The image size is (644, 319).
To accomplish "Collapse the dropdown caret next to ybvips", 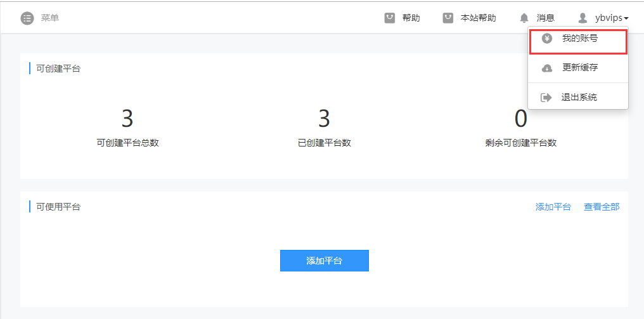I will pyautogui.click(x=626, y=18).
